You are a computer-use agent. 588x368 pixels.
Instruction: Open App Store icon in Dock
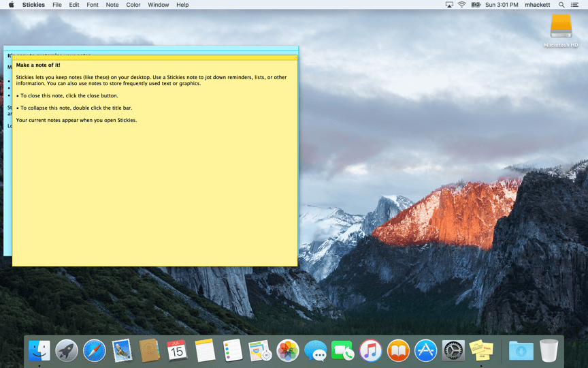point(425,350)
